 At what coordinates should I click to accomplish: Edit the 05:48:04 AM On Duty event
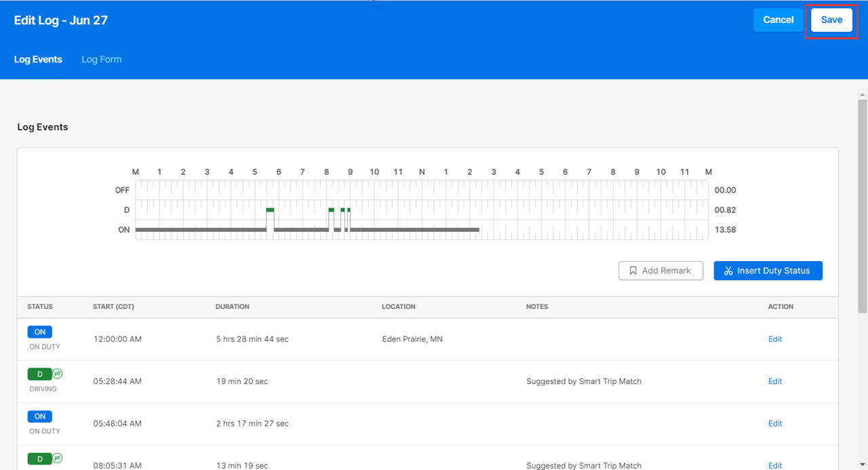[x=775, y=423]
